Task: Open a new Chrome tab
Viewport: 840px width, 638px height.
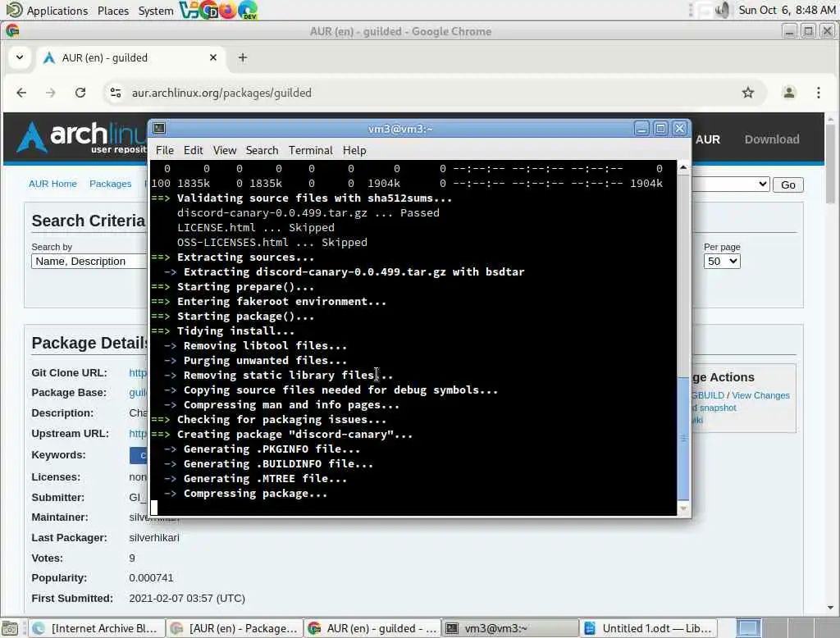Action: pos(243,57)
